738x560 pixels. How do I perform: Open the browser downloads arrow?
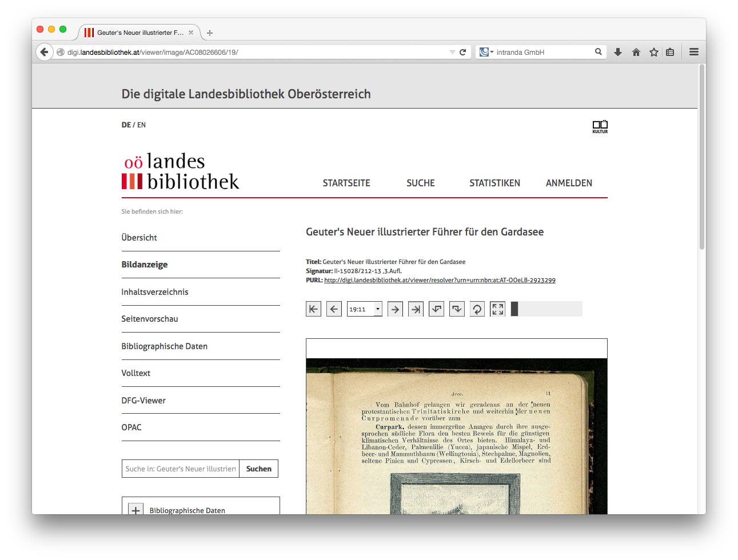point(618,52)
